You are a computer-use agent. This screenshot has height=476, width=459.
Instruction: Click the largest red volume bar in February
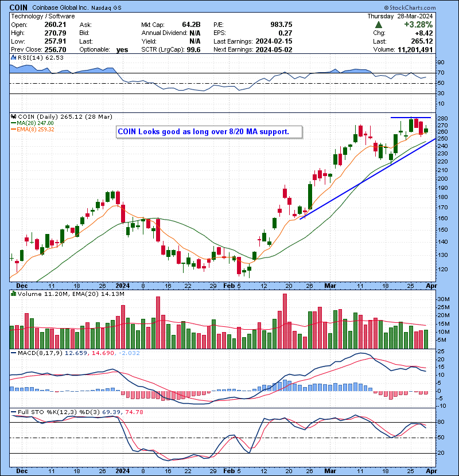(x=285, y=321)
